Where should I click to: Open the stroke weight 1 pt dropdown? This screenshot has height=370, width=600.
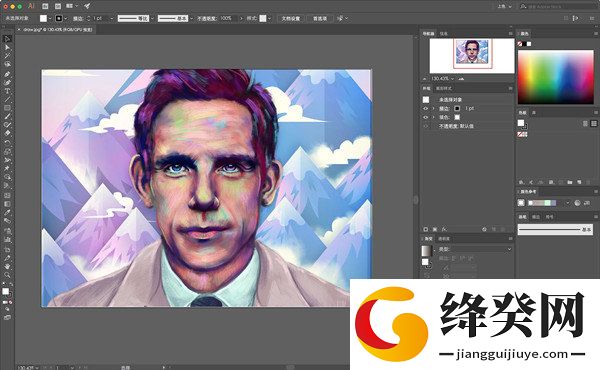coord(112,18)
